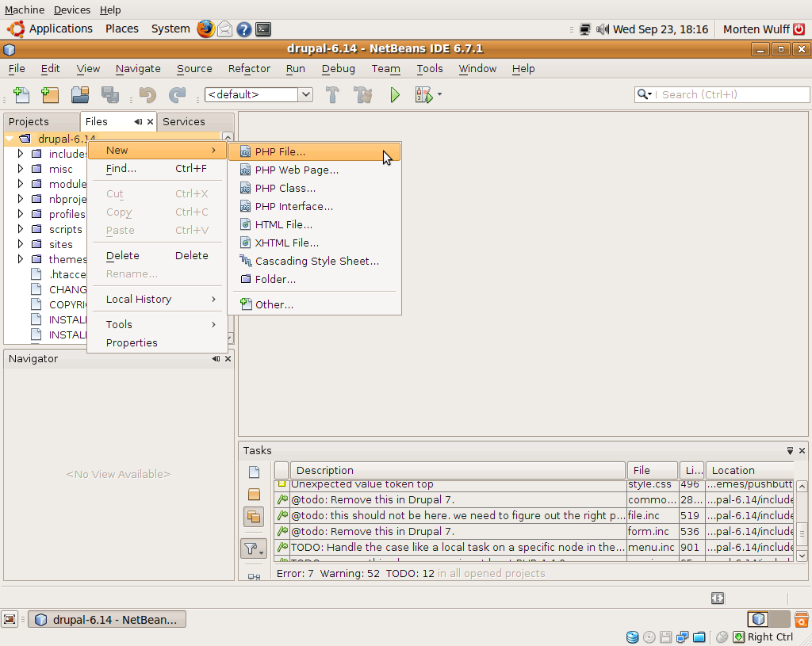
Task: Launch the terminal from the top panel
Action: (263, 29)
